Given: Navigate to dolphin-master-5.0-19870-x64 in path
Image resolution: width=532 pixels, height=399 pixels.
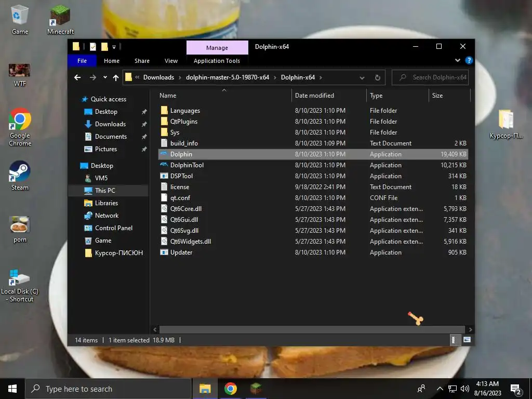Looking at the screenshot, I should pyautogui.click(x=228, y=77).
